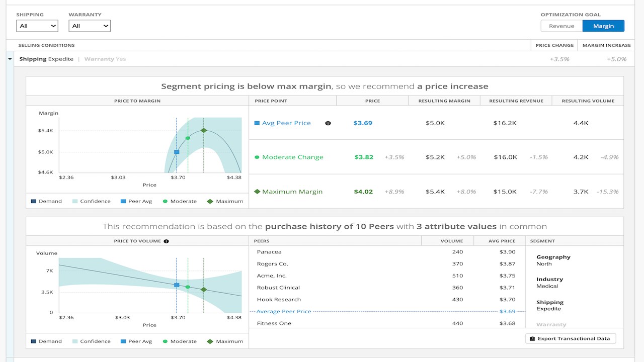Click Peer Avg legend swatch in margin chart
Viewport: 644px width, 362px height.
[123, 201]
